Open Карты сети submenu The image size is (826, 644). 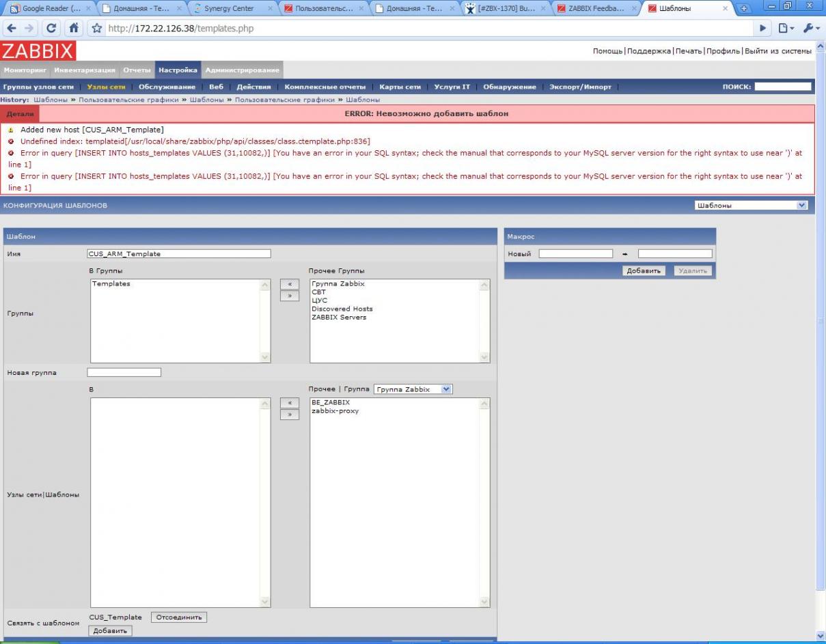tap(400, 87)
